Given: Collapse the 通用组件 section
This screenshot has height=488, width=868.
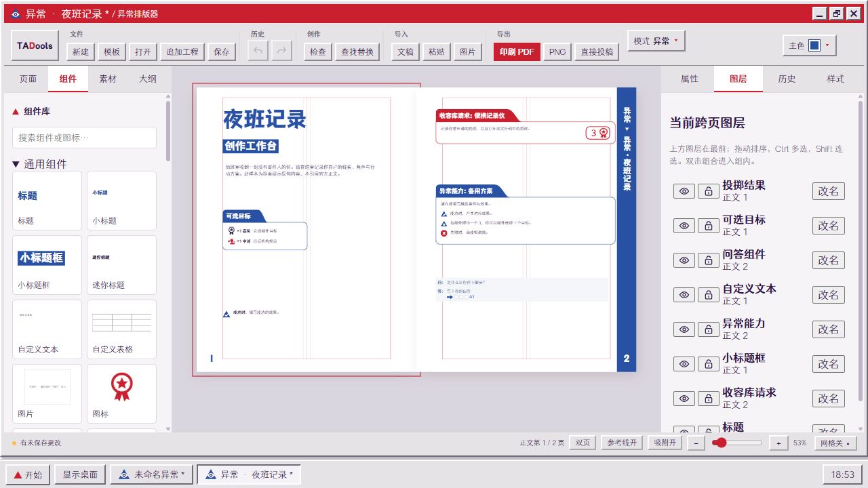Looking at the screenshot, I should [39, 164].
